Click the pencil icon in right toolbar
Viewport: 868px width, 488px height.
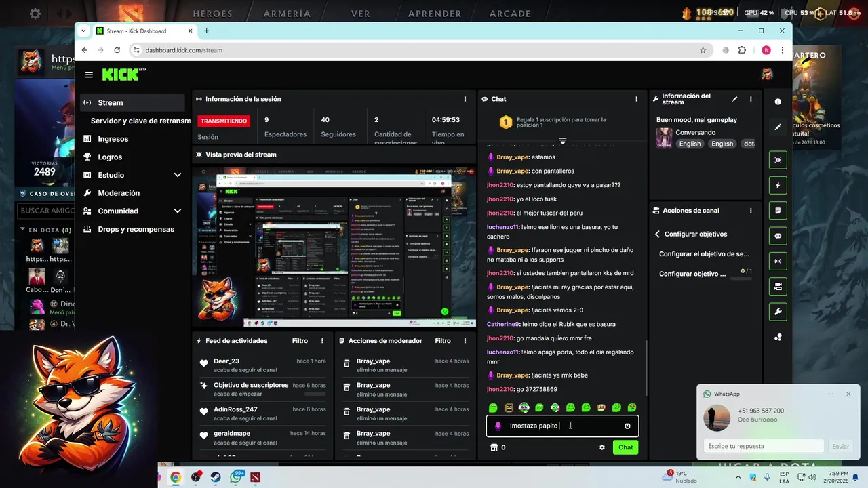point(778,127)
